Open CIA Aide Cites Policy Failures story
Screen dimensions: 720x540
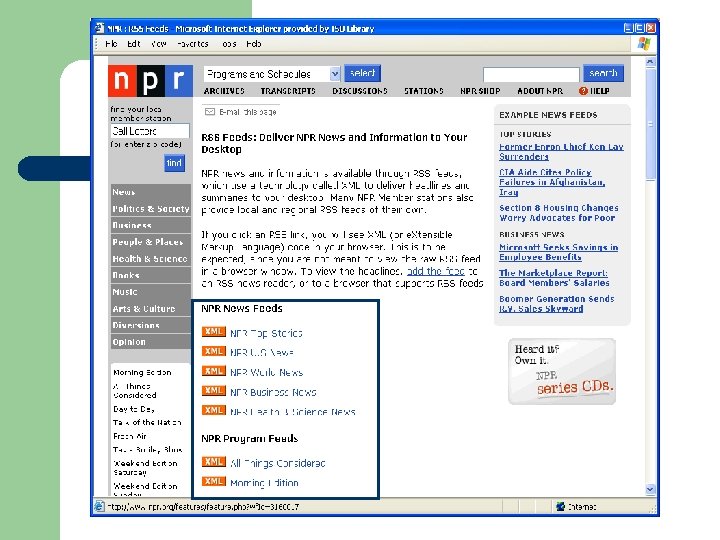point(552,182)
